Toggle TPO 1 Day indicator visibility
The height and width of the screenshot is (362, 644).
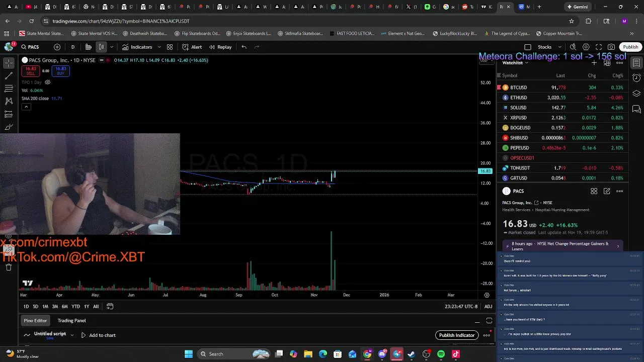pos(48,82)
